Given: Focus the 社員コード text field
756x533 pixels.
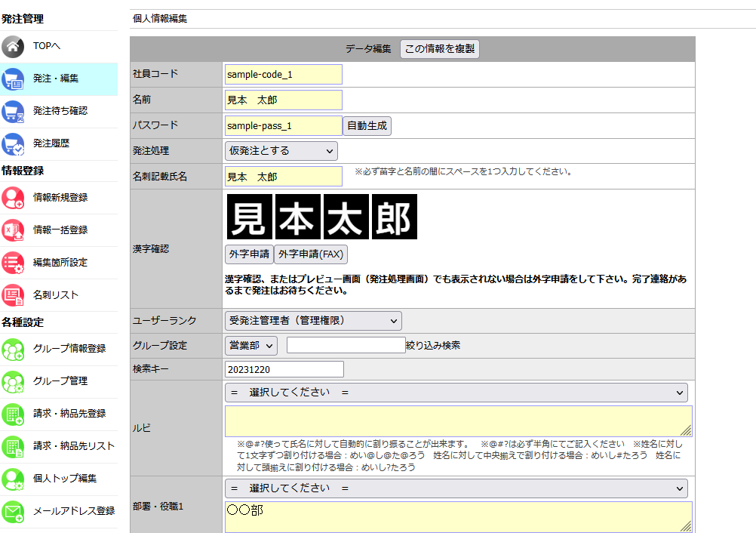Looking at the screenshot, I should [x=283, y=75].
